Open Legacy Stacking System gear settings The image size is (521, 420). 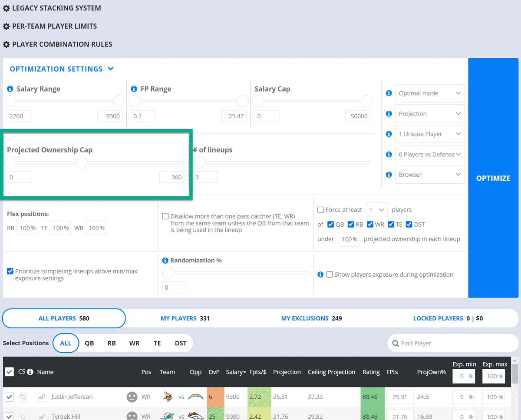tap(7, 8)
